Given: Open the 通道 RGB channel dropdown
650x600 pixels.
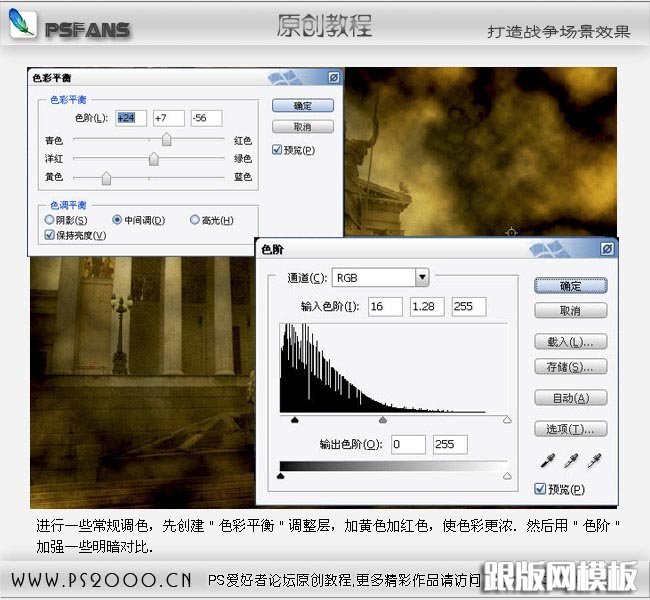Looking at the screenshot, I should (x=422, y=277).
